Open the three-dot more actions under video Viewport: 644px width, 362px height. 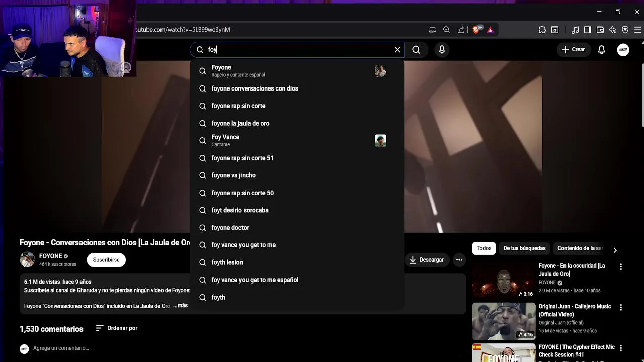click(x=459, y=260)
